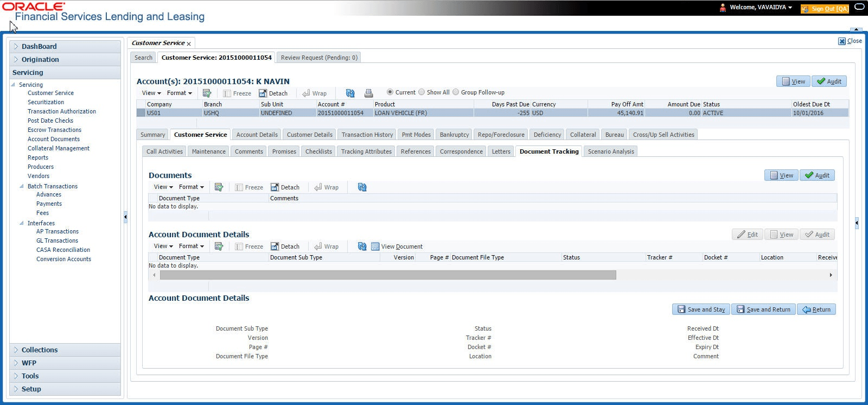
Task: Detach the Account(s) table
Action: tap(273, 93)
